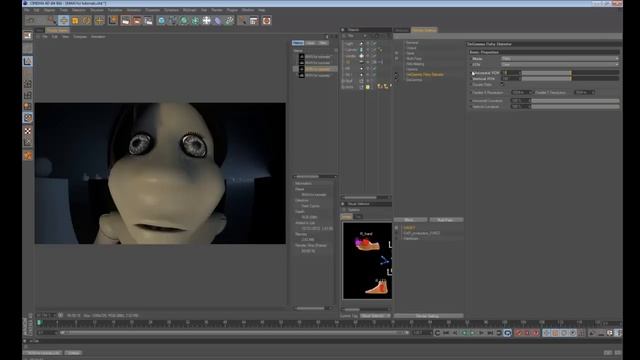
Task: Switch to the History tab in Picture Viewer
Action: [x=298, y=43]
